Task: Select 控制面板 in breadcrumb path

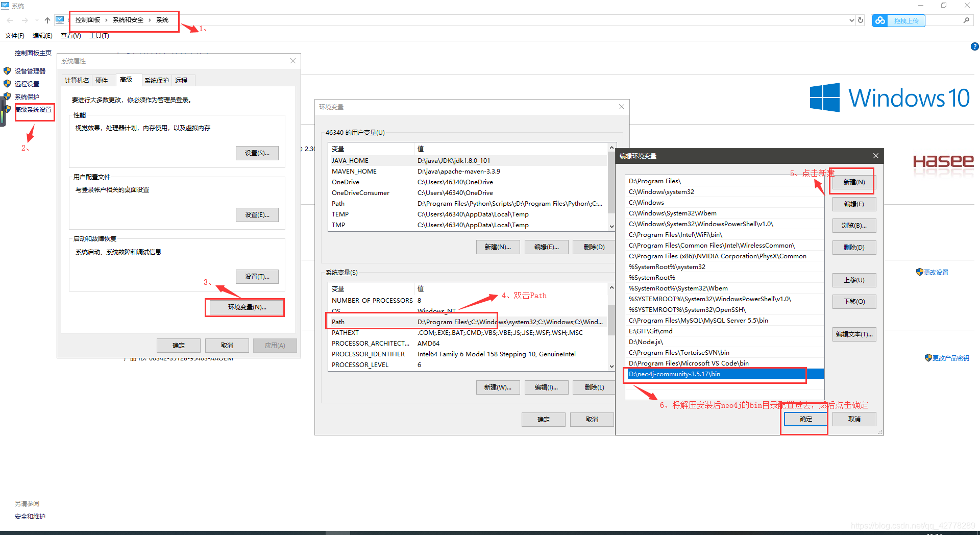Action: (x=88, y=20)
